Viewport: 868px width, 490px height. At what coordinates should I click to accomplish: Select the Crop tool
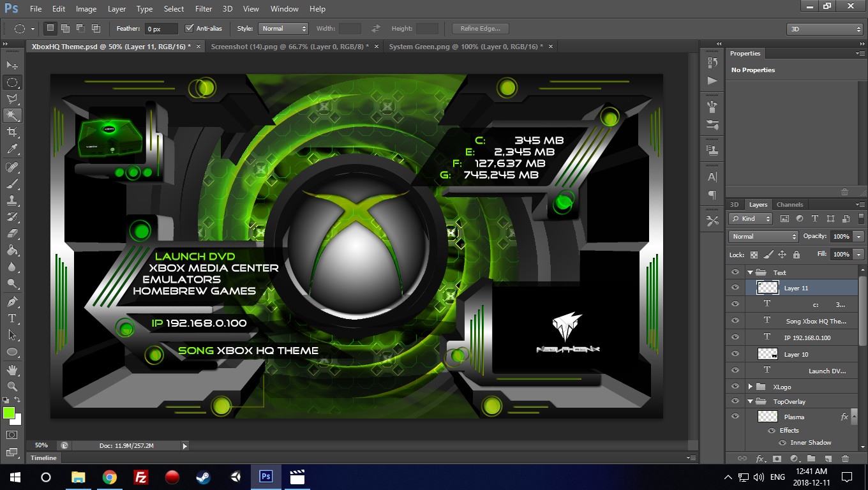(12, 132)
